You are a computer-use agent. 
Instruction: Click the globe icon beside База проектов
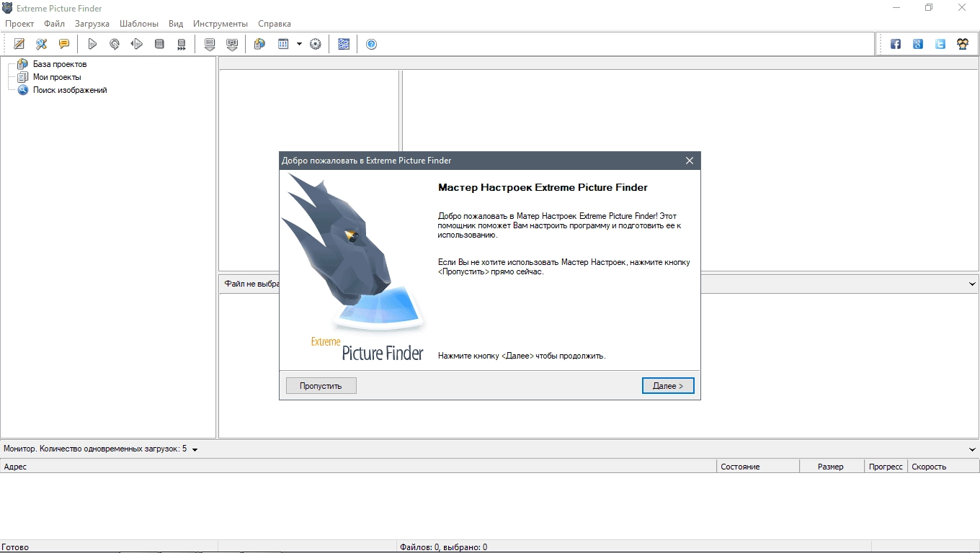click(23, 64)
